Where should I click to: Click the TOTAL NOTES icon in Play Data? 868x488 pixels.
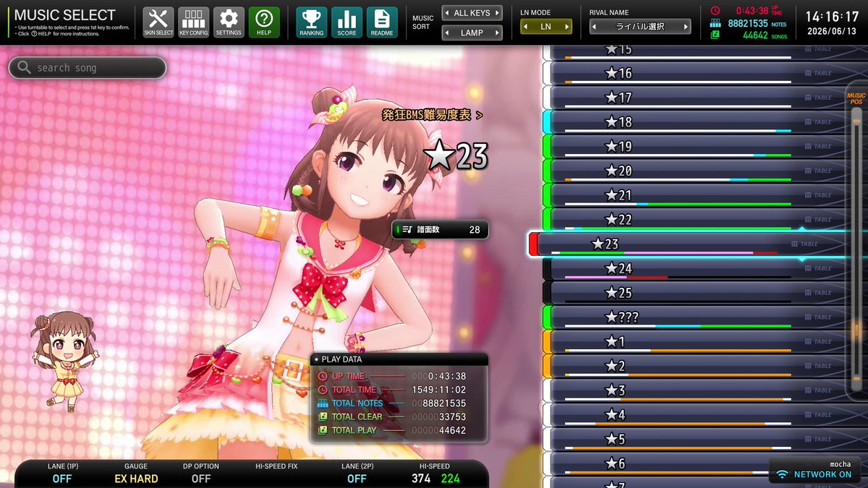pyautogui.click(x=323, y=403)
